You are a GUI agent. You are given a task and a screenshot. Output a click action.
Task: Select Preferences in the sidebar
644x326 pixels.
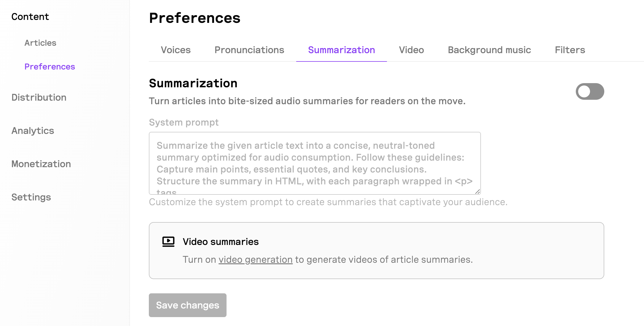[50, 67]
